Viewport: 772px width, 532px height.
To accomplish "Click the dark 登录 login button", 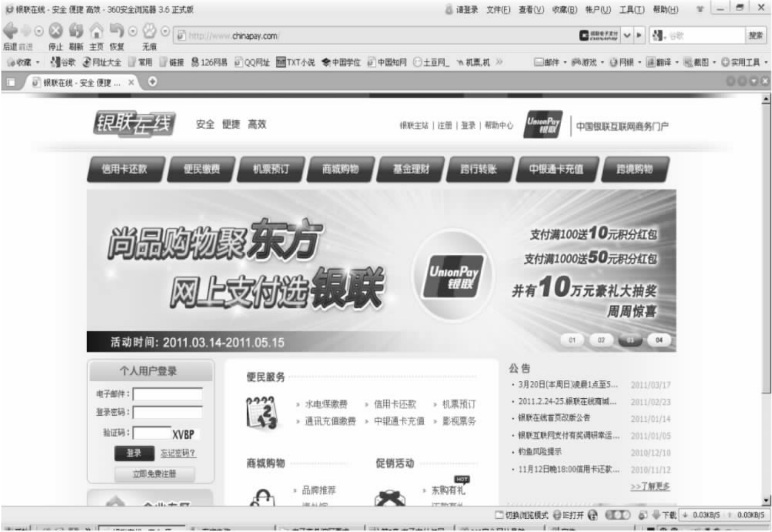I will 134,453.
